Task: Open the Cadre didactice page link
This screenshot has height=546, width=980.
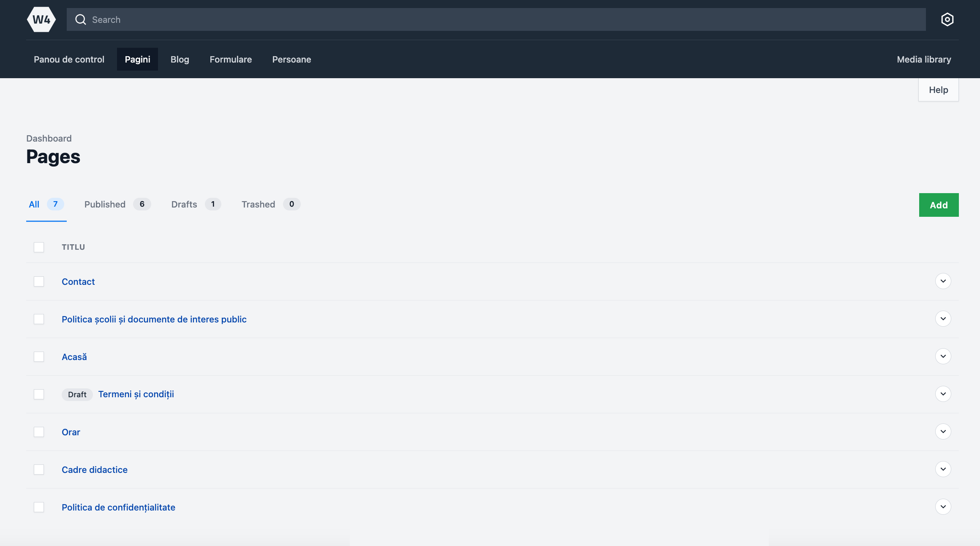Action: point(95,470)
